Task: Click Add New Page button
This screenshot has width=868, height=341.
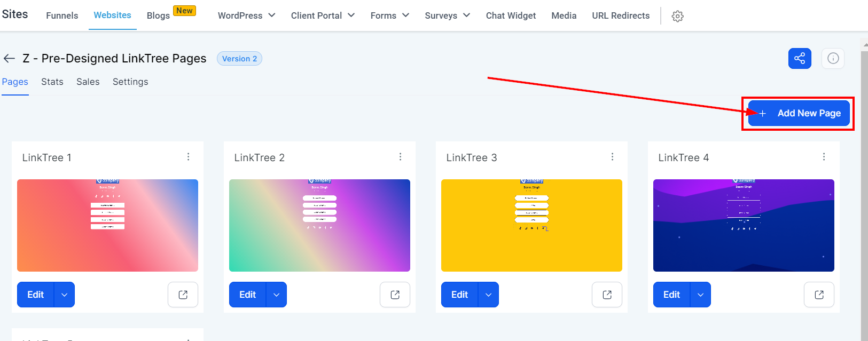Action: [799, 113]
